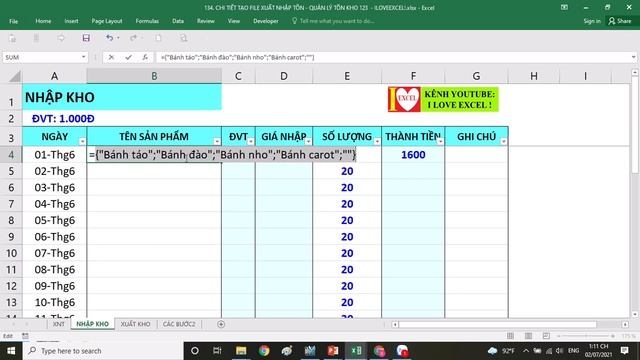Confirm the formula with the checkmark
Screen dimensions: 640x360
[128, 58]
